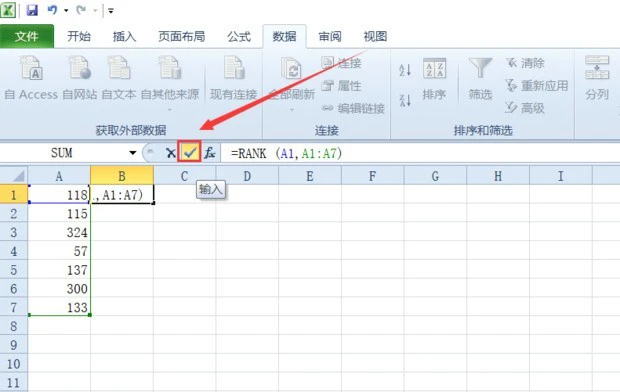Select row 8 header

pos(14,326)
